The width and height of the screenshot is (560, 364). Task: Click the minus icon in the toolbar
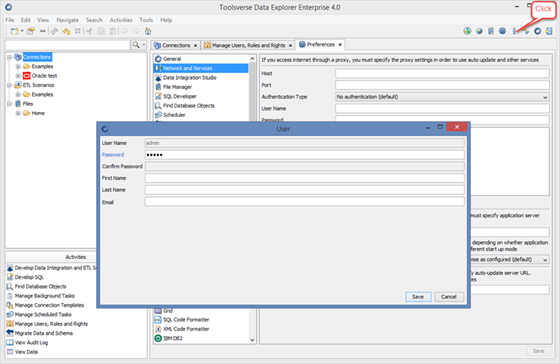42,31
